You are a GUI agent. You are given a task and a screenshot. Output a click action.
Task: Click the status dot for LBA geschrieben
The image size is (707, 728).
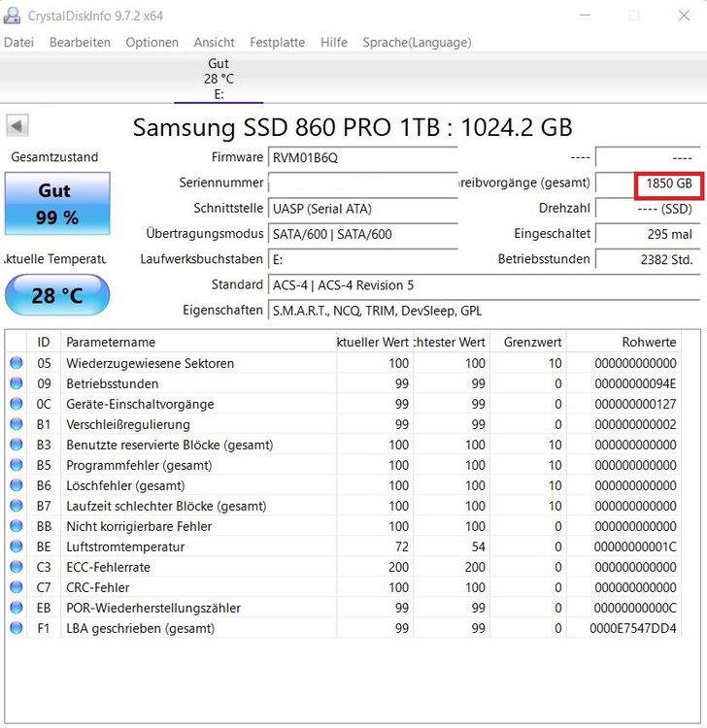click(x=17, y=628)
